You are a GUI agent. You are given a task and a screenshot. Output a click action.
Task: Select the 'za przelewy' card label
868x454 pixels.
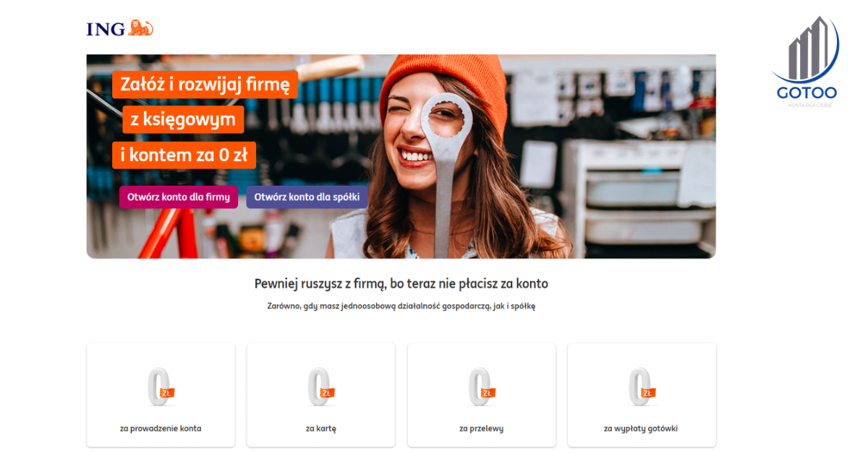click(x=481, y=428)
